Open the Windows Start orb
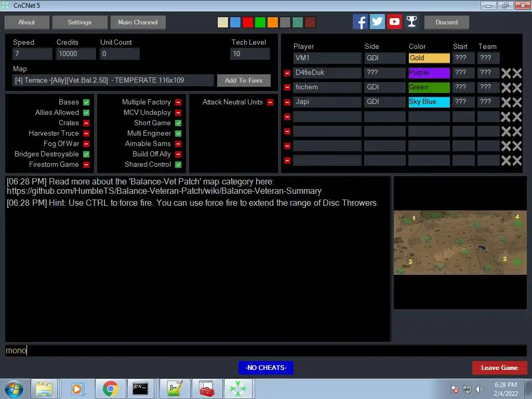This screenshot has width=532, height=399. pyautogui.click(x=14, y=389)
